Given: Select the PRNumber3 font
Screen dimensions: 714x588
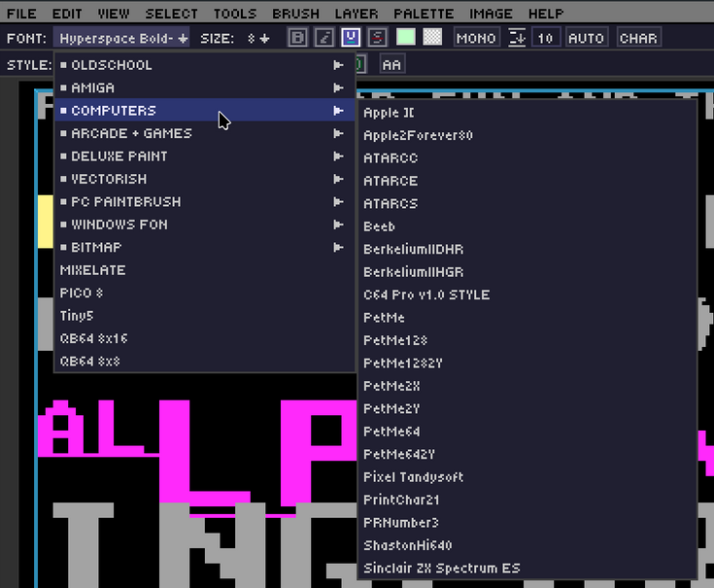Looking at the screenshot, I should pos(527,523).
